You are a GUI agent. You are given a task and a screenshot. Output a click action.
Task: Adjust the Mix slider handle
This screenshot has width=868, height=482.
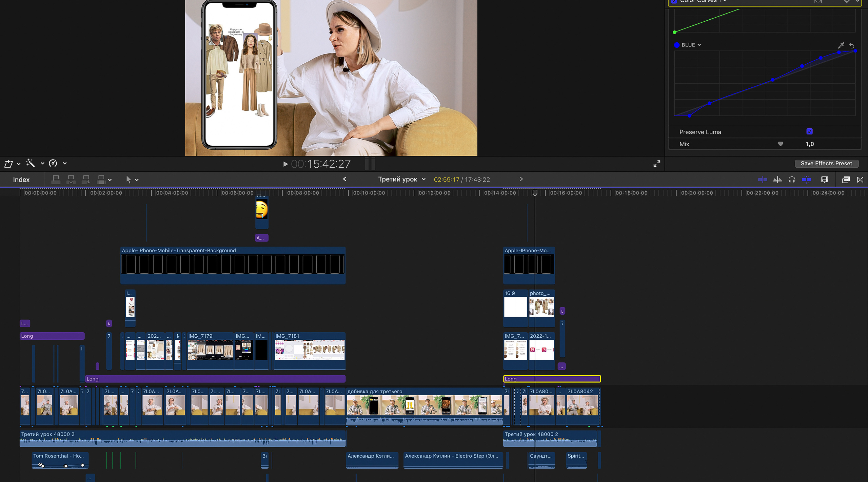point(781,144)
